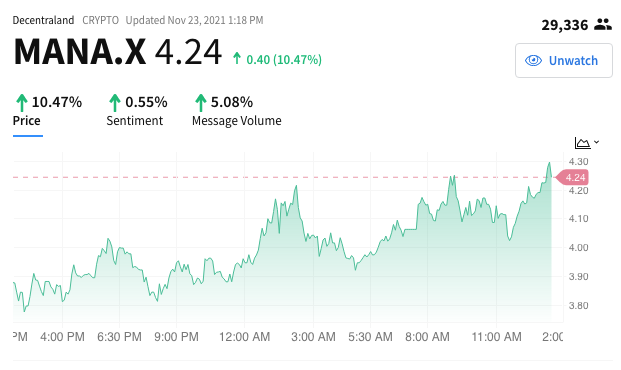Click the 0.40 (10.47%) price change
621x370 pixels.
tap(284, 60)
